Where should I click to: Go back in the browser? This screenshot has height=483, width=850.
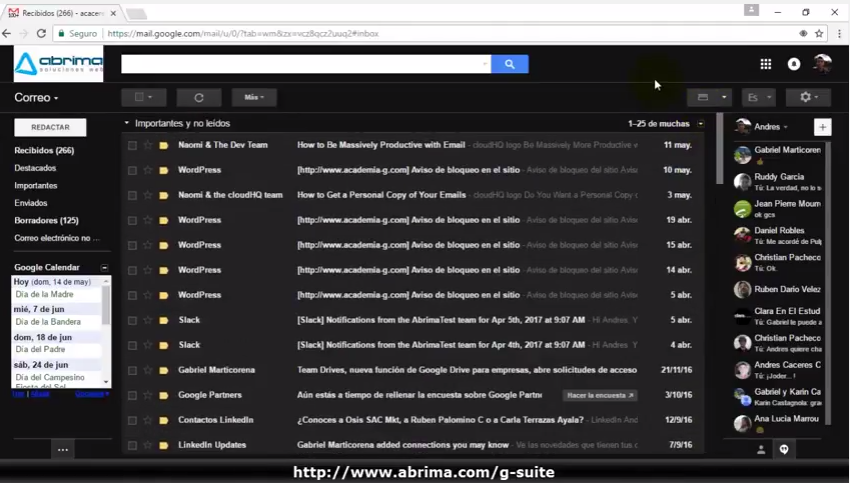pos(7,34)
